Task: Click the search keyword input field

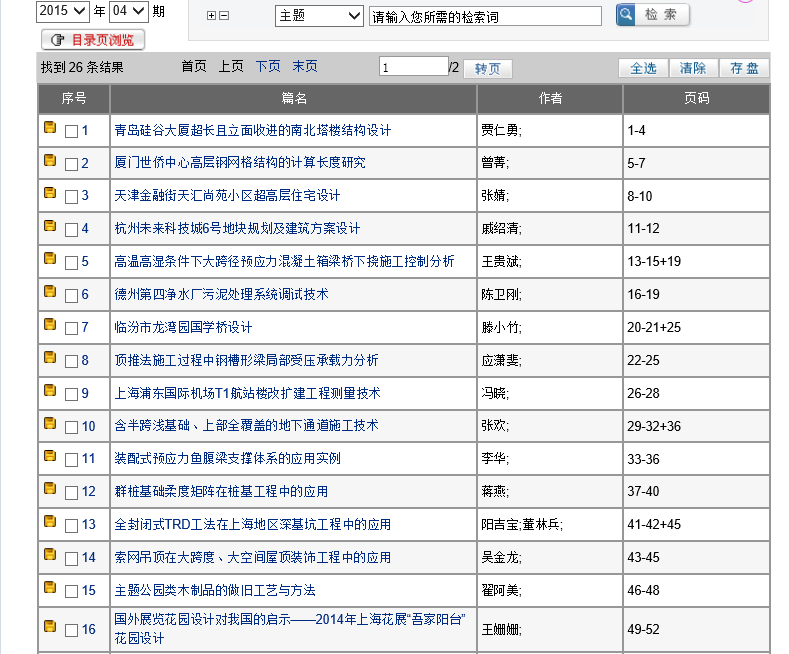Action: [485, 17]
